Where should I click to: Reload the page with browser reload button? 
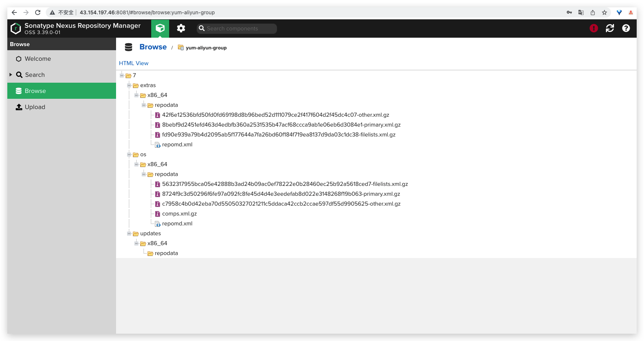38,12
